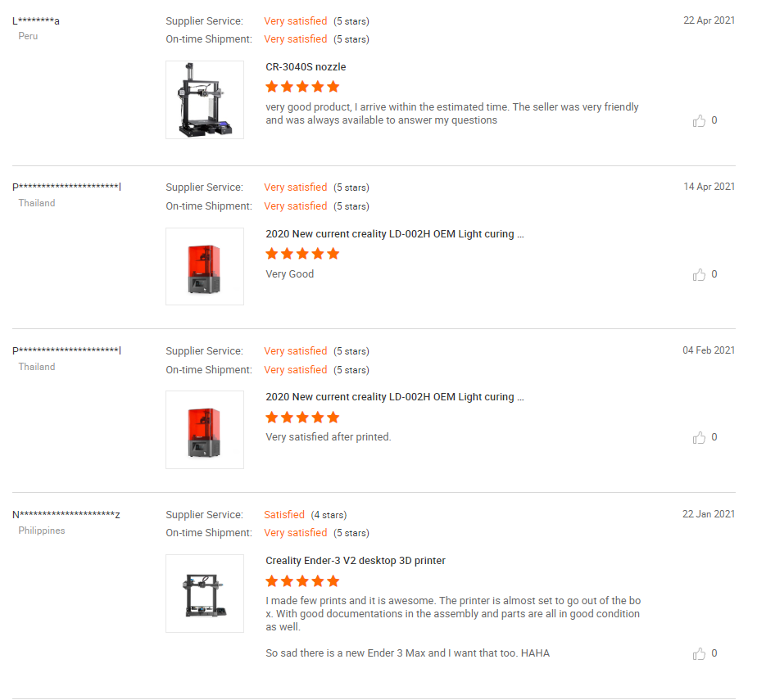Click the Philippines reviewer name ending in z
The image size is (757, 700).
click(66, 515)
